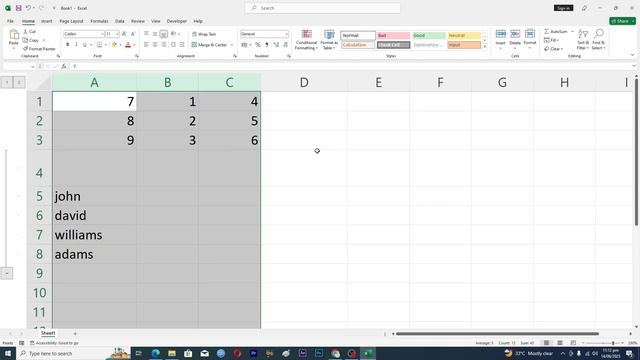Switch to the Insert ribbon tab
This screenshot has width=640, height=360.
pos(47,21)
